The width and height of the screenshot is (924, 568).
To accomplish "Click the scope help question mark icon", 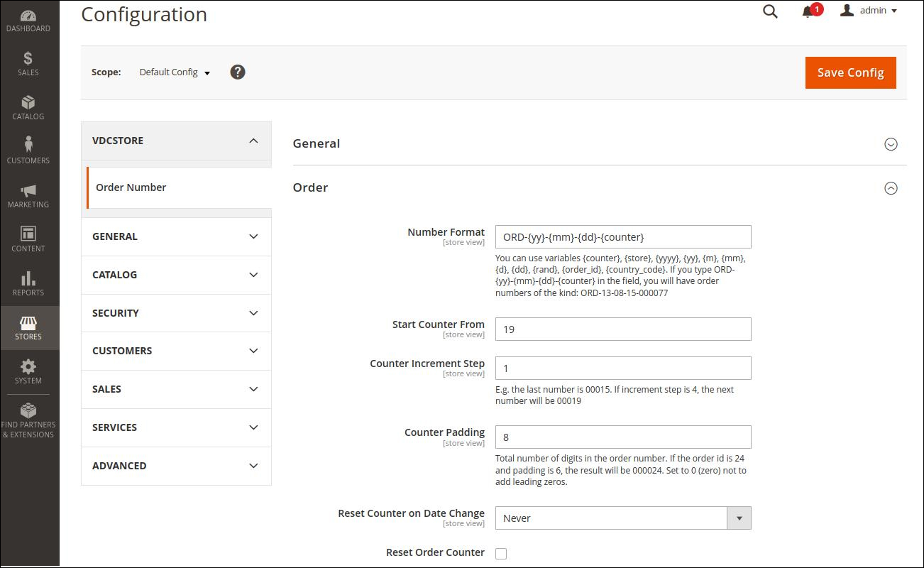I will [x=238, y=72].
